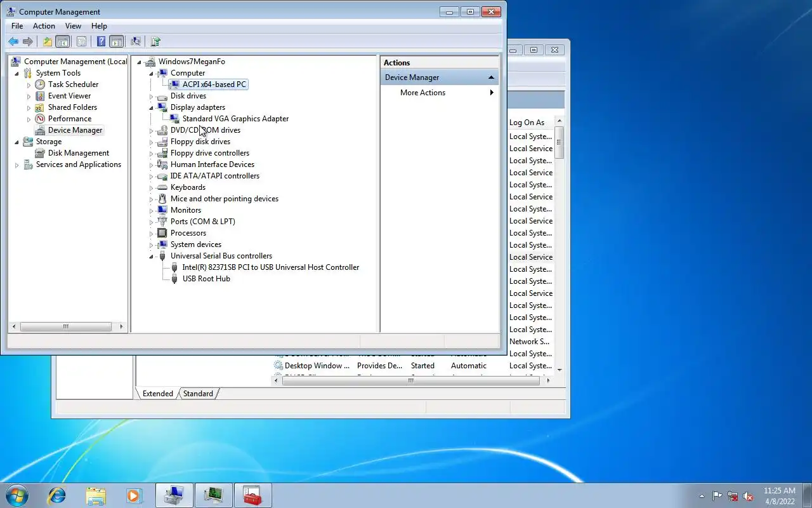
Task: Click Scan for hardware changes icon
Action: [135, 42]
